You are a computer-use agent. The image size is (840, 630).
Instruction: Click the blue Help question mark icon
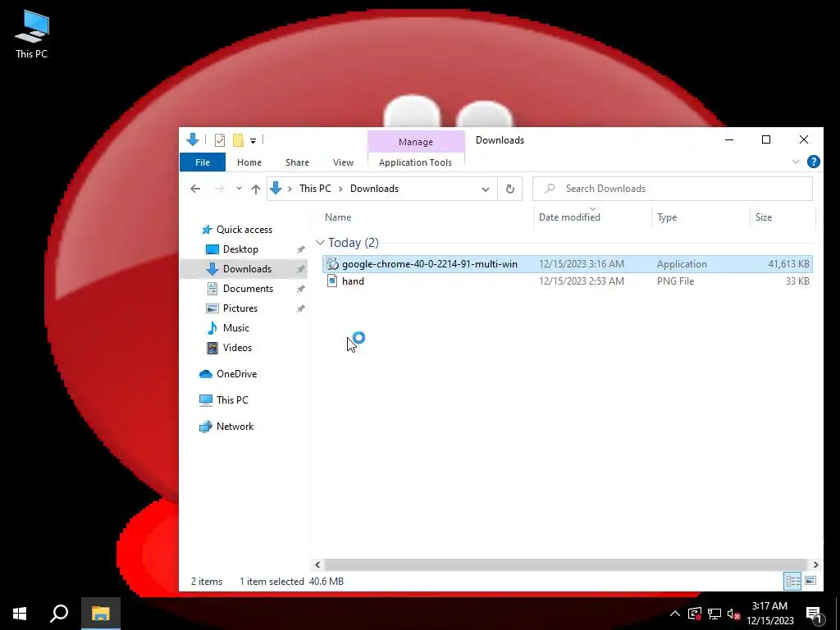click(x=813, y=162)
